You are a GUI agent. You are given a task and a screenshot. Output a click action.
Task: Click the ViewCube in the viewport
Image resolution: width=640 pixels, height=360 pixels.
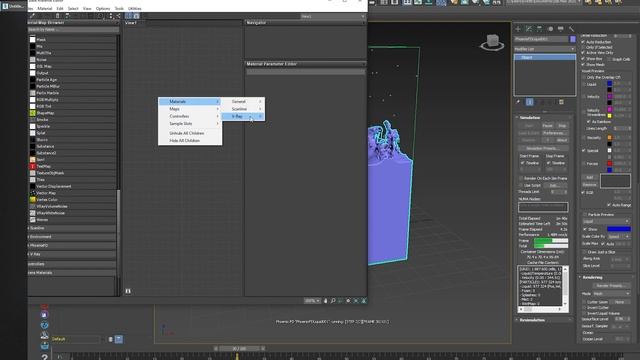[492, 42]
